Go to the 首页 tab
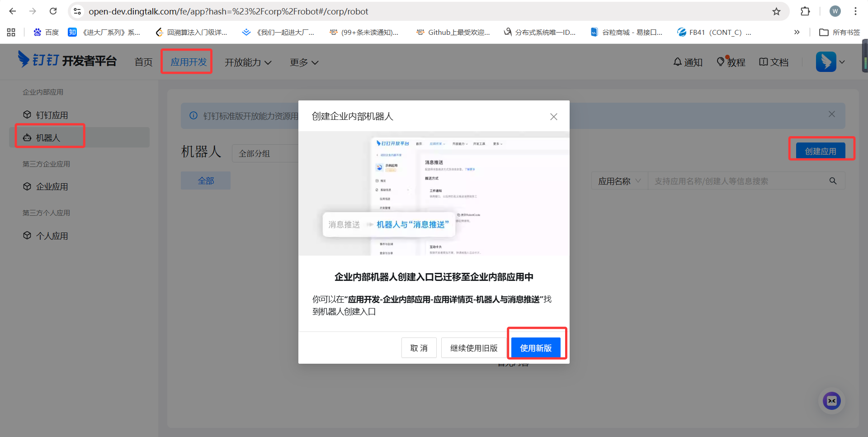Image resolution: width=868 pixels, height=437 pixels. (143, 62)
